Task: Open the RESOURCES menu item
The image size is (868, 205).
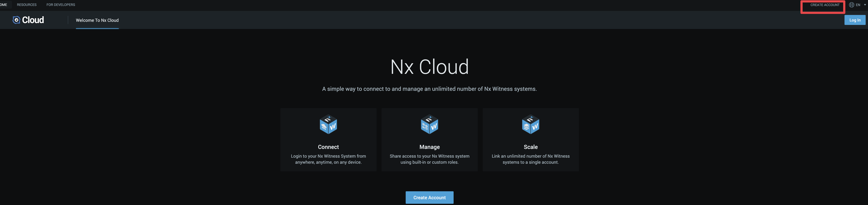Action: tap(27, 5)
